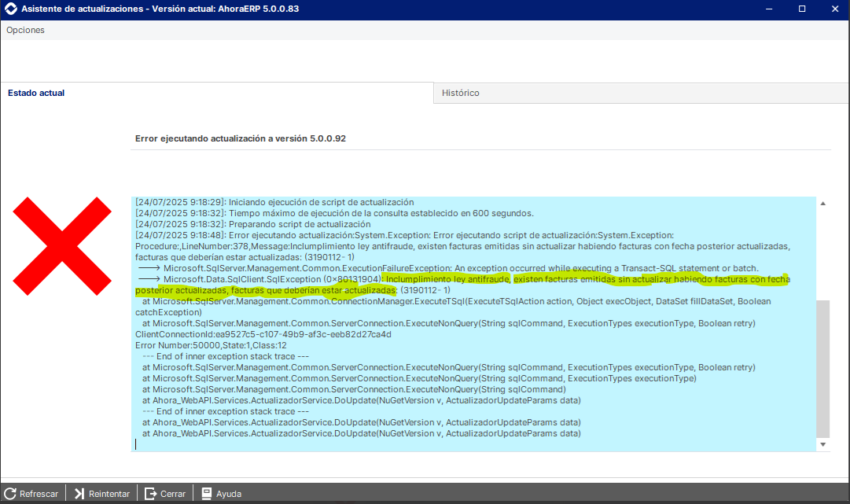Click the ExecuteNonQuery(String sqlCommand) line
The width and height of the screenshot is (850, 504).
click(x=354, y=389)
